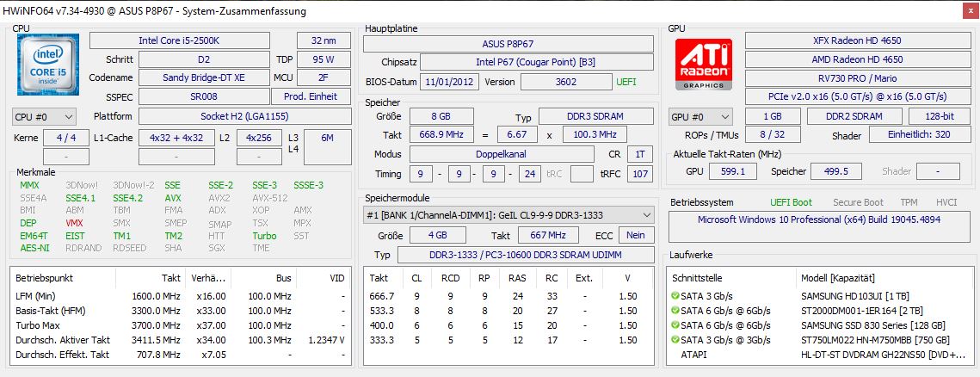Click the ATI Radeon Graphics logo
The image size is (980, 377).
pos(705,65)
